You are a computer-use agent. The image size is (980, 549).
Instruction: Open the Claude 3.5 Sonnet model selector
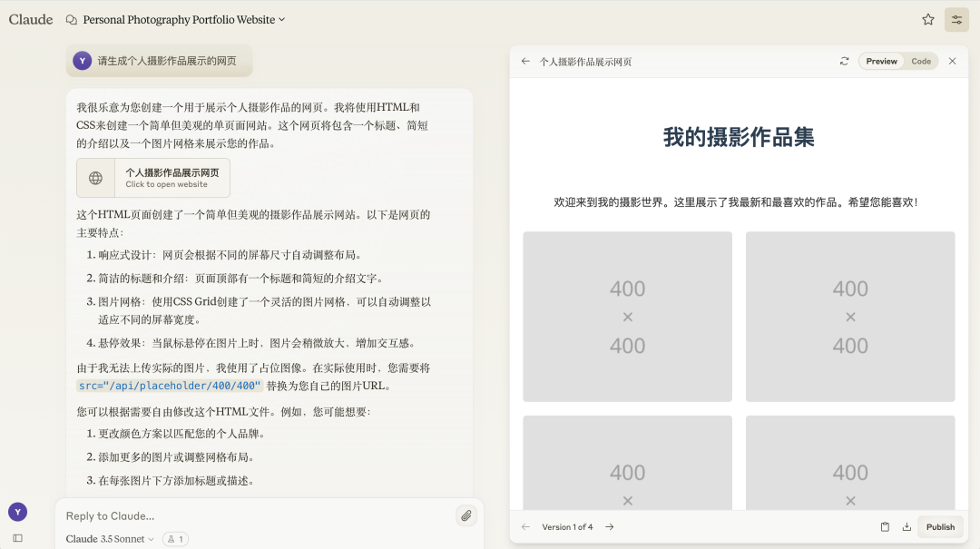pos(108,538)
